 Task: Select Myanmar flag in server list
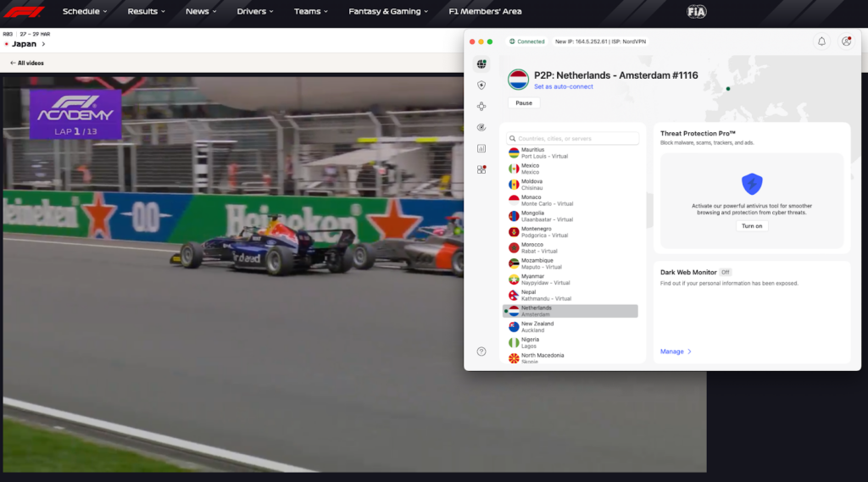(x=514, y=280)
